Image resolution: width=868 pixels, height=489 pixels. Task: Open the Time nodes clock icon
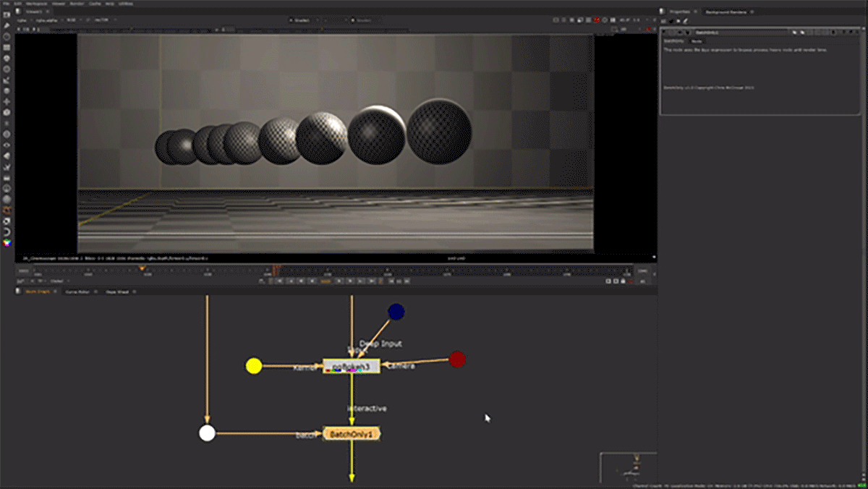(7, 36)
